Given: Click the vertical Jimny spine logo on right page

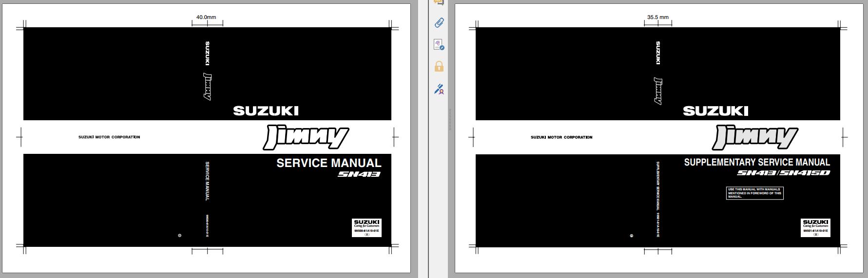Looking at the screenshot, I should pyautogui.click(x=658, y=91).
